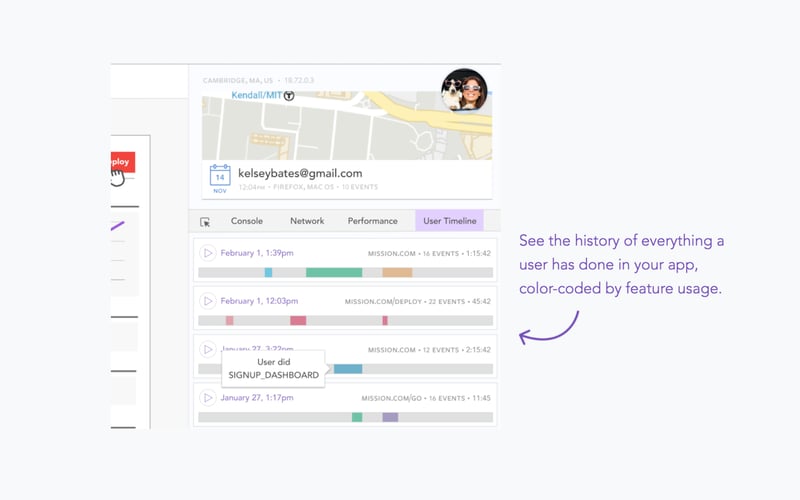Click the SIGNUP_DASHBOARD tooltip
Viewport: 800px width, 500px height.
(x=273, y=368)
